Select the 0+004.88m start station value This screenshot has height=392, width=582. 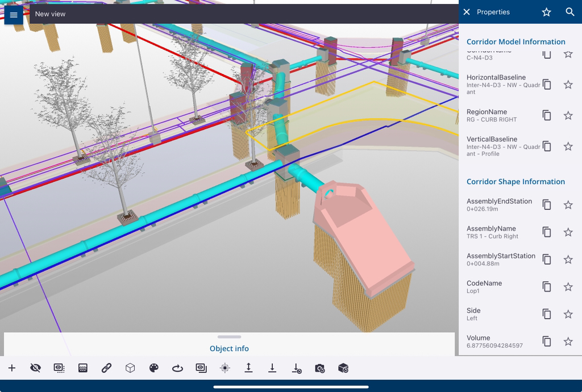pyautogui.click(x=483, y=264)
